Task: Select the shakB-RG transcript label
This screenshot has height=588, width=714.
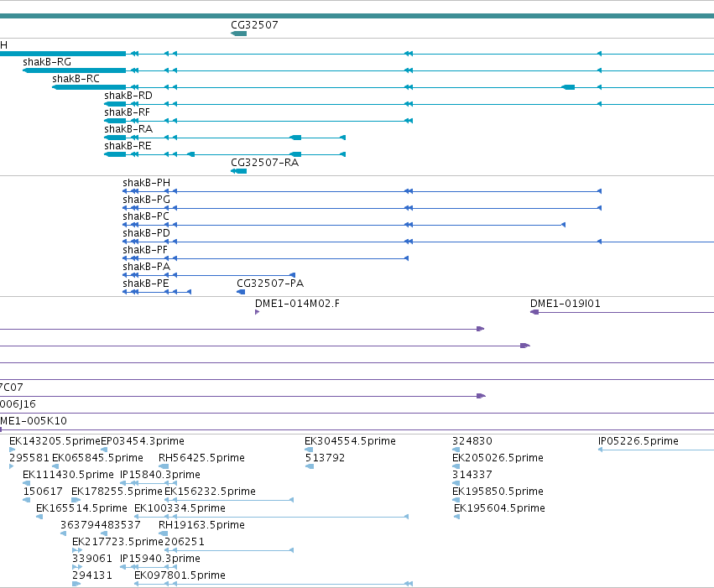Action: (47, 62)
